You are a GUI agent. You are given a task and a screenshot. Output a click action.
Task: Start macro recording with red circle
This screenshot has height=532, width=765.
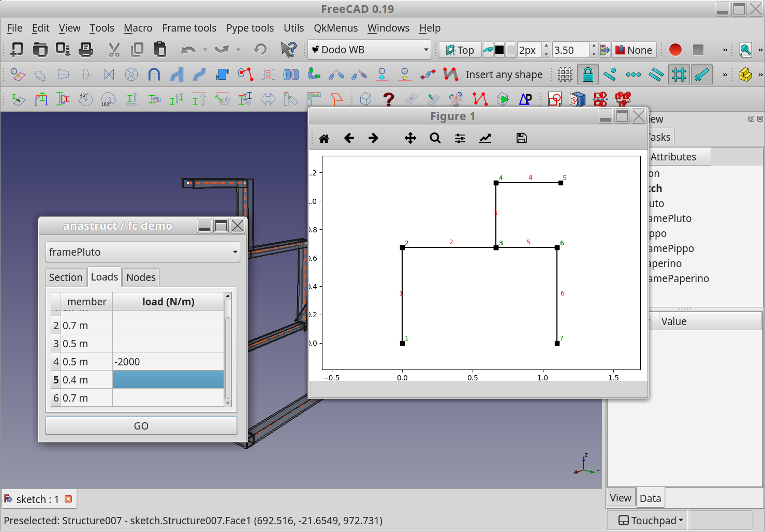coord(675,50)
